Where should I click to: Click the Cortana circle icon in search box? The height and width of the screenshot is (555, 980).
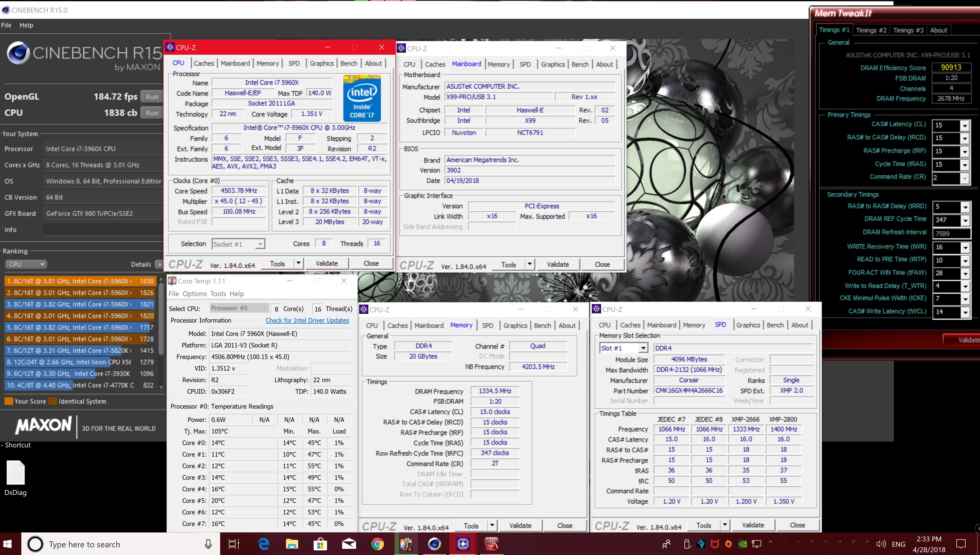pos(35,544)
